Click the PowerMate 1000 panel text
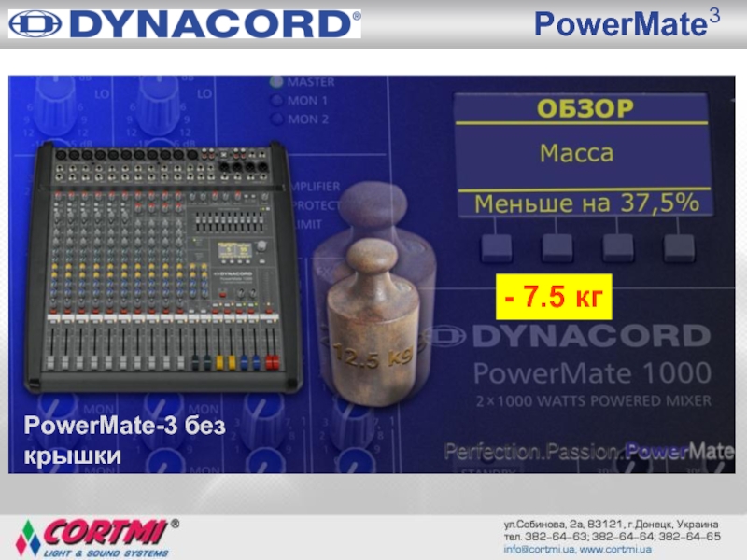The width and height of the screenshot is (747, 560). coord(593,372)
